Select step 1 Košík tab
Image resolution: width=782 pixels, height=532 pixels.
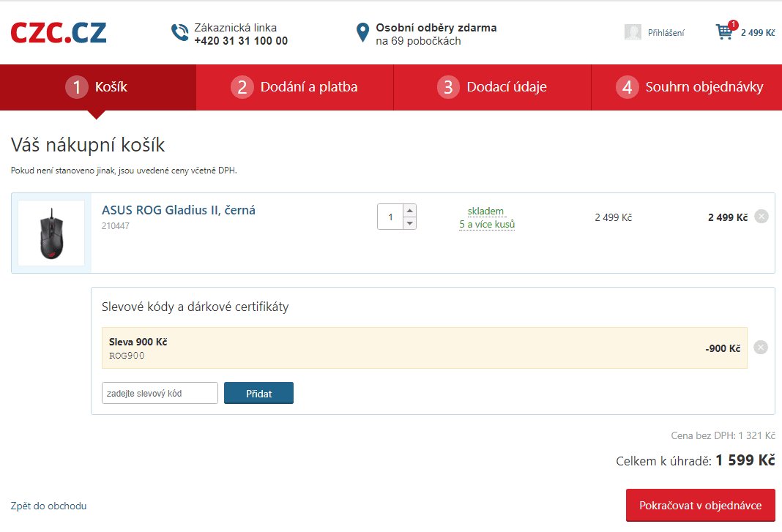coord(98,87)
